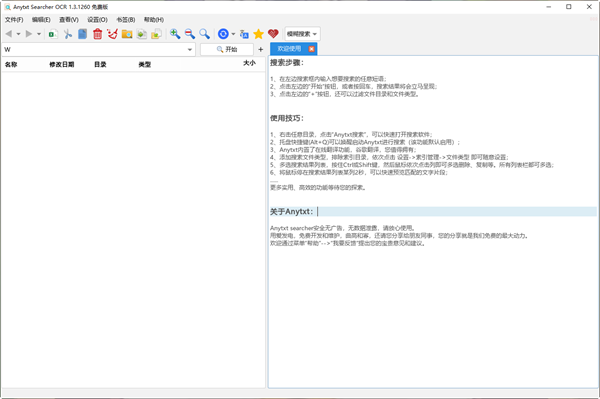Viewport: 600px width, 399px height.
Task: Click the red broom clear icon
Action: point(112,34)
